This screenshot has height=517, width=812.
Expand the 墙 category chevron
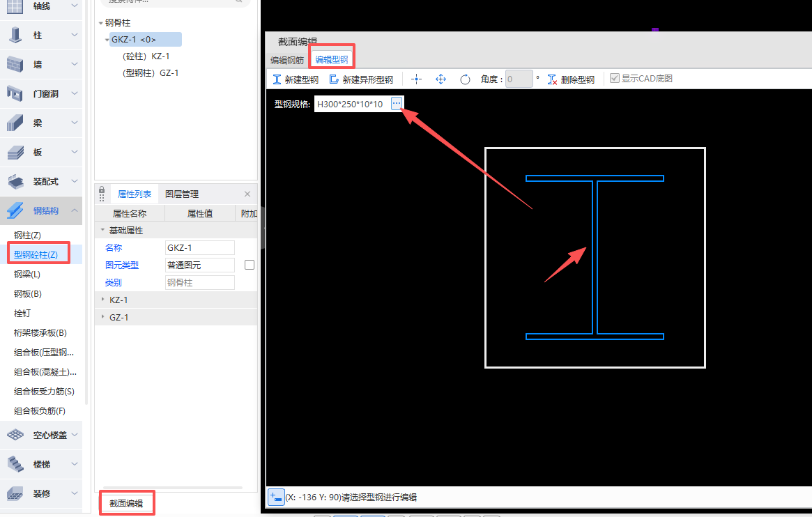(74, 65)
